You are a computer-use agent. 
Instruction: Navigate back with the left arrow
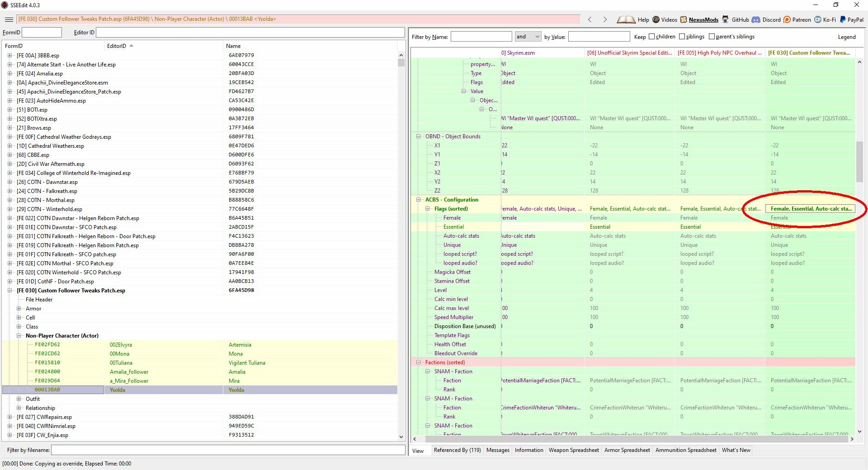tap(590, 19)
